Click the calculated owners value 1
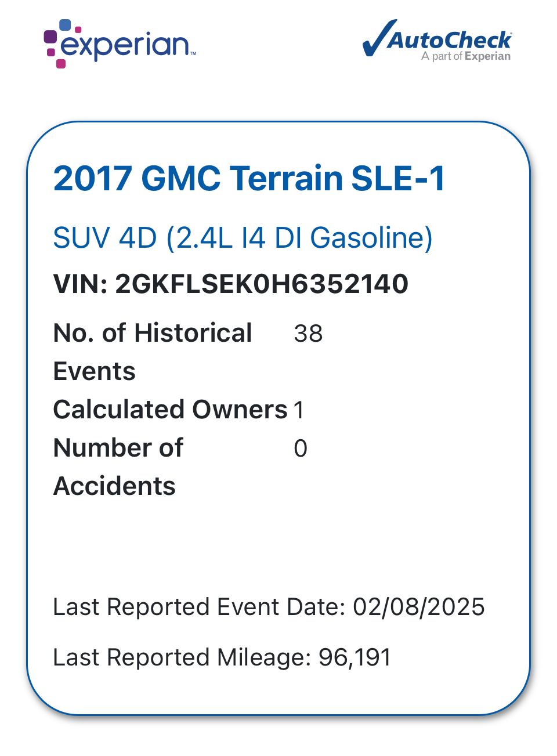The image size is (557, 756). (299, 410)
